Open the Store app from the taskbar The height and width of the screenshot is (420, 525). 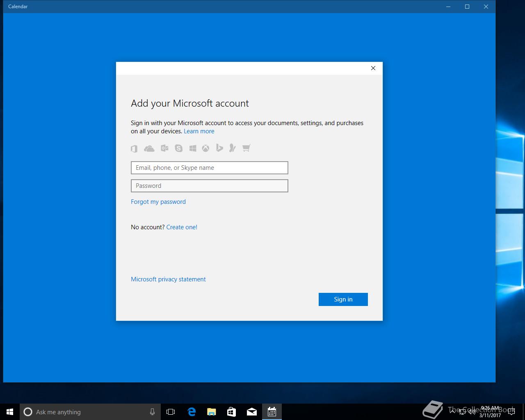click(231, 412)
